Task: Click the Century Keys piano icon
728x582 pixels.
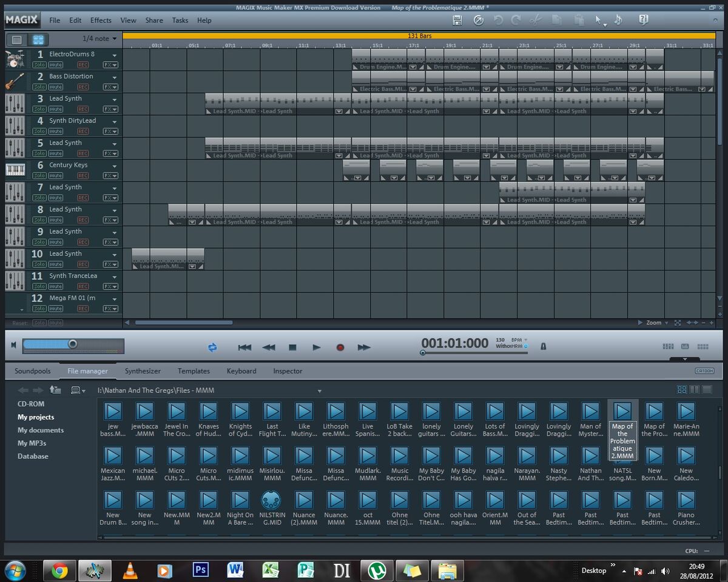Action: (15, 170)
